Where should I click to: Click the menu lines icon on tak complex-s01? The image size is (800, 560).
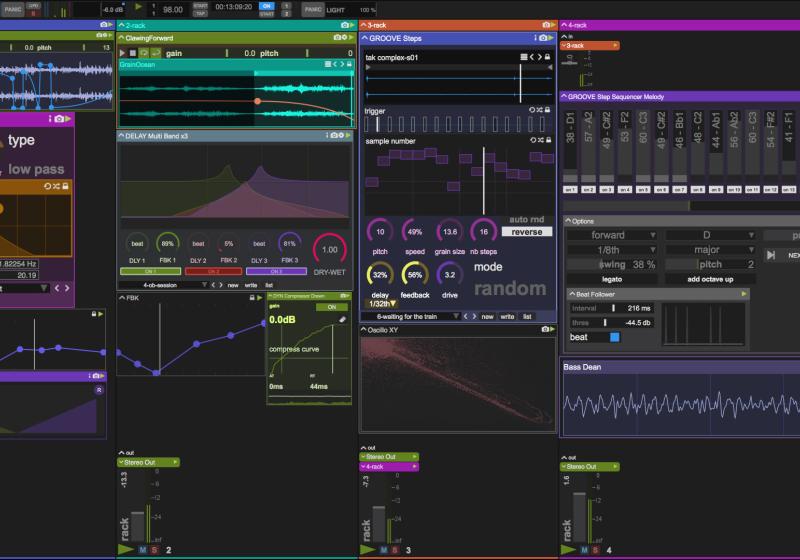pyautogui.click(x=522, y=58)
